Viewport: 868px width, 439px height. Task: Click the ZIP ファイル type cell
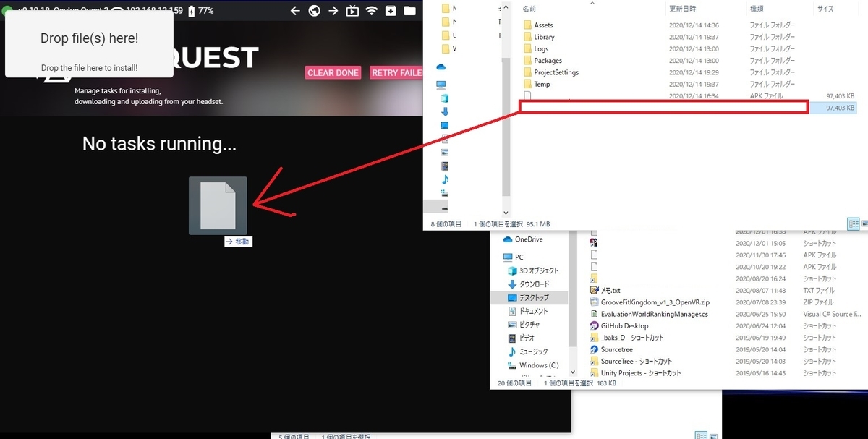[x=817, y=302]
